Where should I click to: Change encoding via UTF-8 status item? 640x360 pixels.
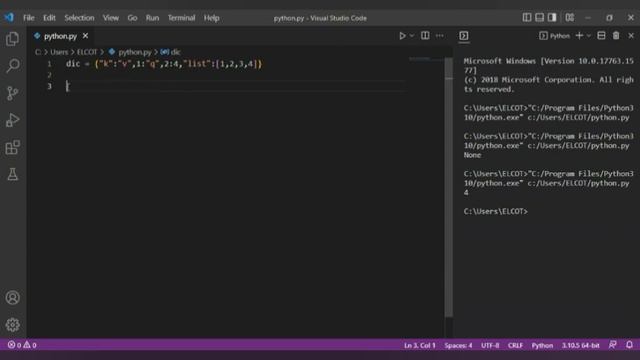coord(490,345)
